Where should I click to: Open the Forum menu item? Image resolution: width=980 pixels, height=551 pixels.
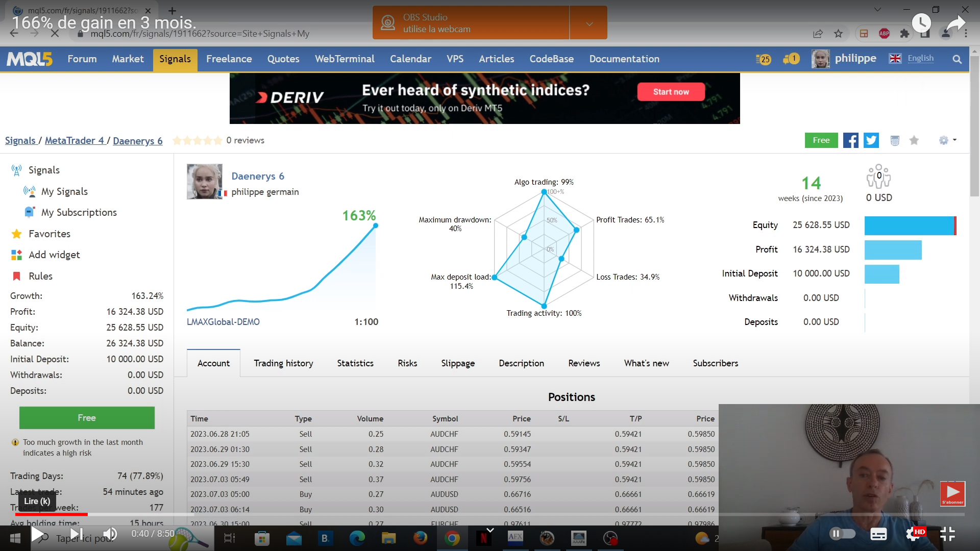82,59
